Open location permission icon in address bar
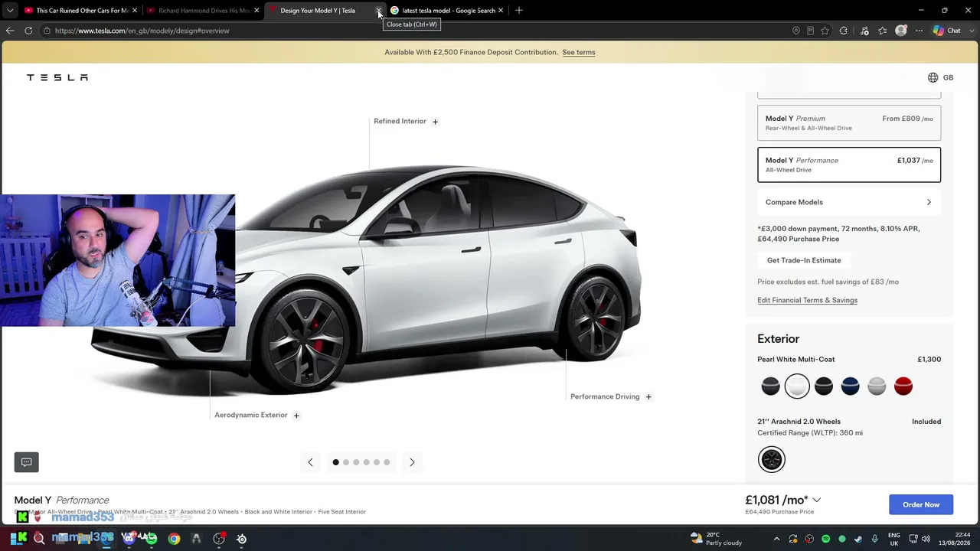The width and height of the screenshot is (980, 551). click(x=796, y=31)
